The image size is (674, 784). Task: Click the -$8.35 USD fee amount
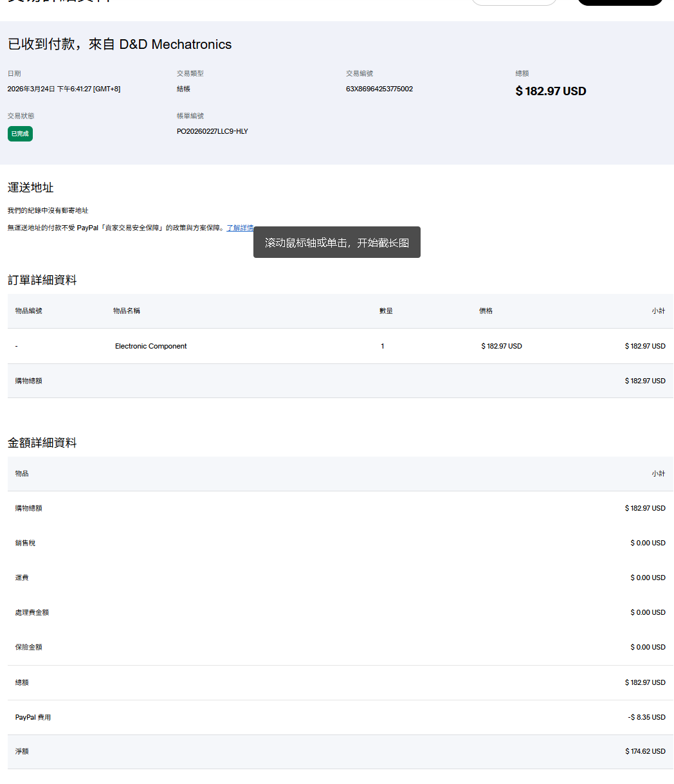[646, 717]
